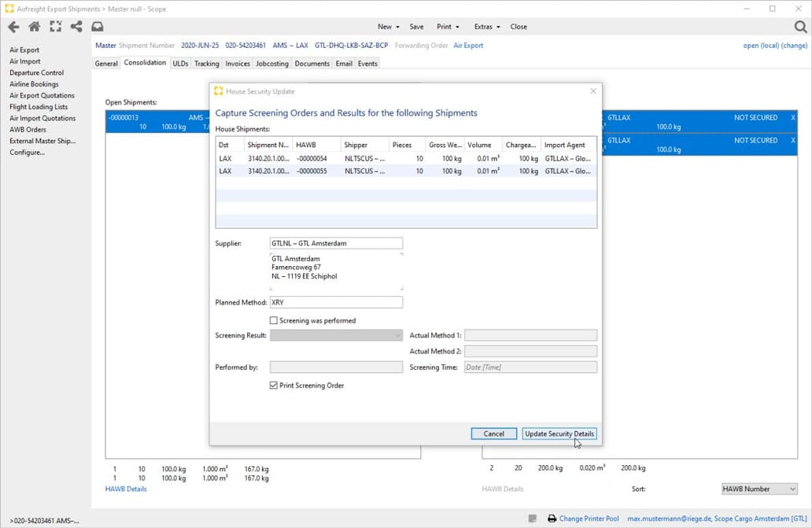
Task: Click the fullscreen expand icon
Action: pos(55,27)
